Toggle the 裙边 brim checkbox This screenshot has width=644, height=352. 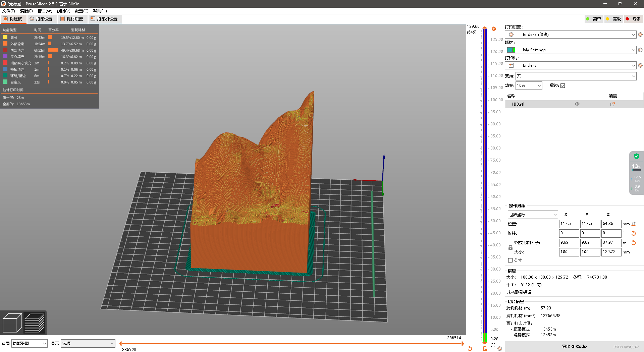562,85
